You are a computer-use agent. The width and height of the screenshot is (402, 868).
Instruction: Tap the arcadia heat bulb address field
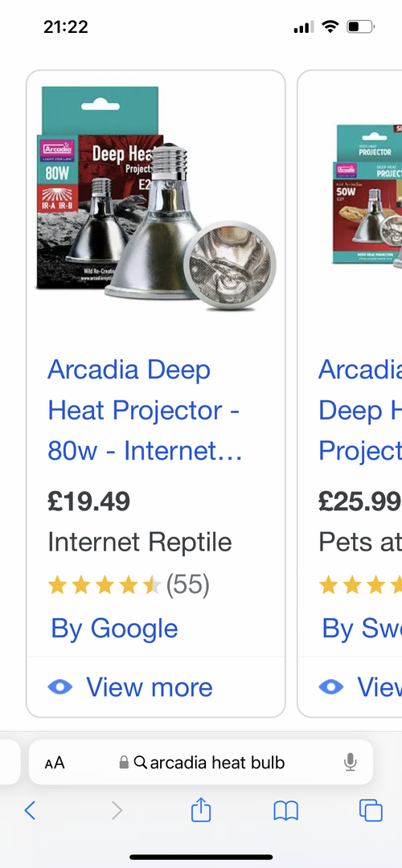[x=209, y=763]
